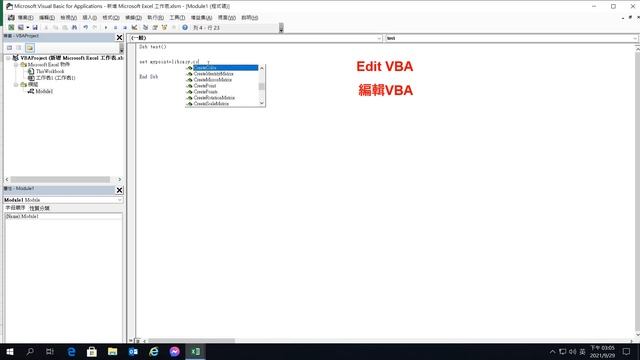Click the View Code icon in project panel

click(9, 48)
